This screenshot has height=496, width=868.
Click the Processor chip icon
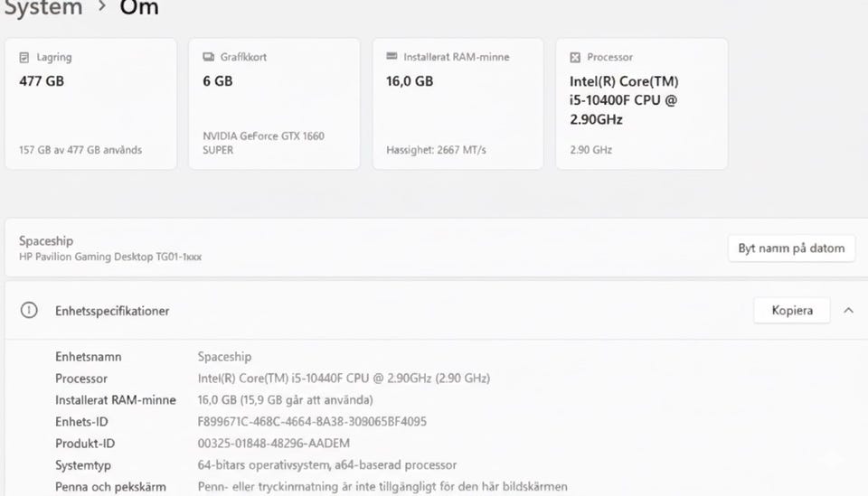575,57
